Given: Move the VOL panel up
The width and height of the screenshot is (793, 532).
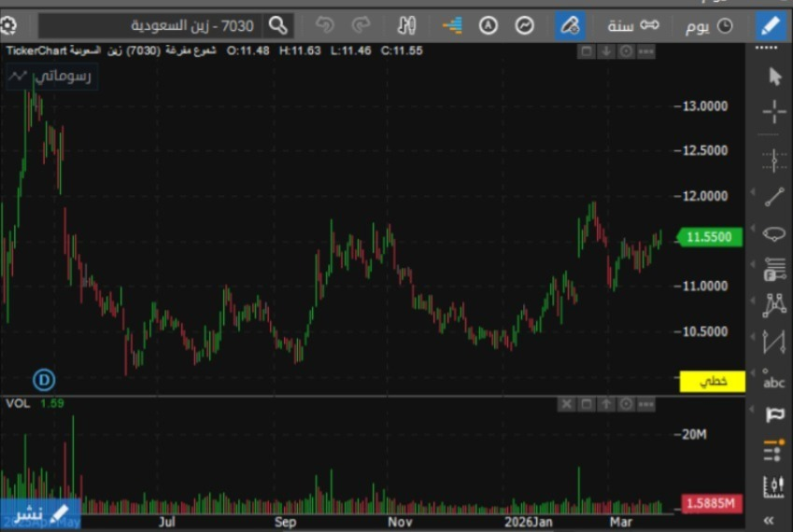Looking at the screenshot, I should [606, 404].
